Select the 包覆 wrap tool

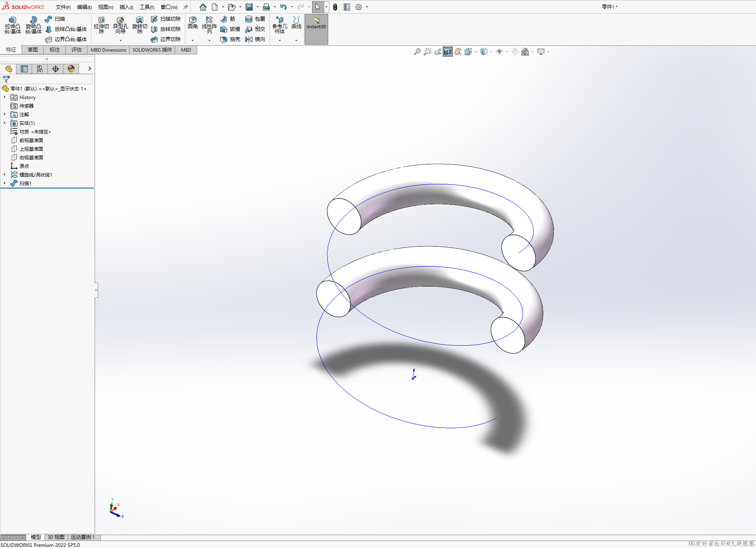pos(255,19)
